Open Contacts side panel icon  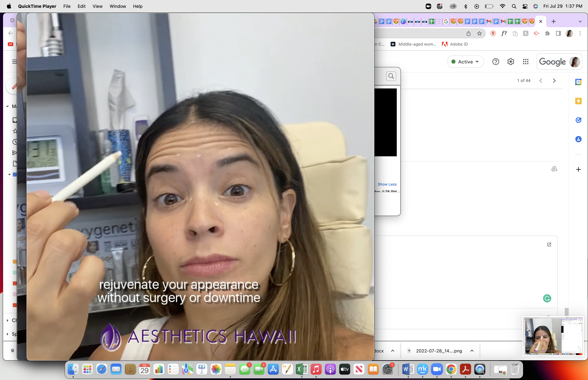click(x=578, y=139)
